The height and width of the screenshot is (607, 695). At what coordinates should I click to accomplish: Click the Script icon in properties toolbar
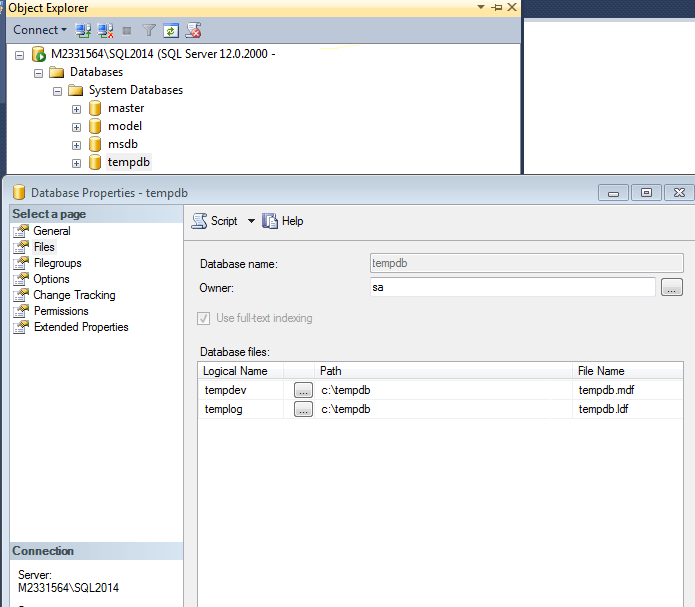click(x=201, y=221)
